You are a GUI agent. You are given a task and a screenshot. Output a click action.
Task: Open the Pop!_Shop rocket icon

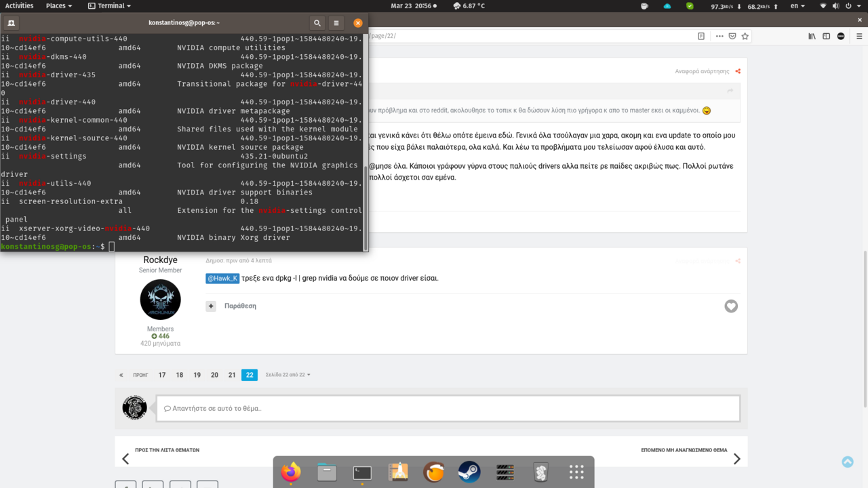point(398,472)
